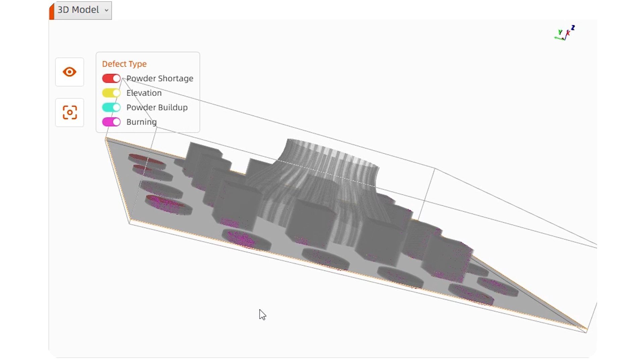Select the Powder Shortage label text
Viewport: 644px width, 362px height.
point(160,78)
